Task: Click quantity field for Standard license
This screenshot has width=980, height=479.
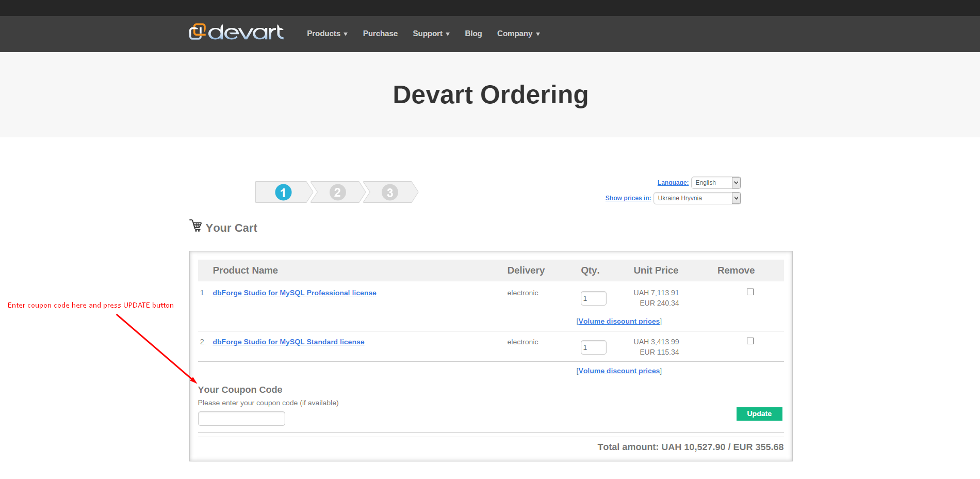Action: tap(593, 347)
